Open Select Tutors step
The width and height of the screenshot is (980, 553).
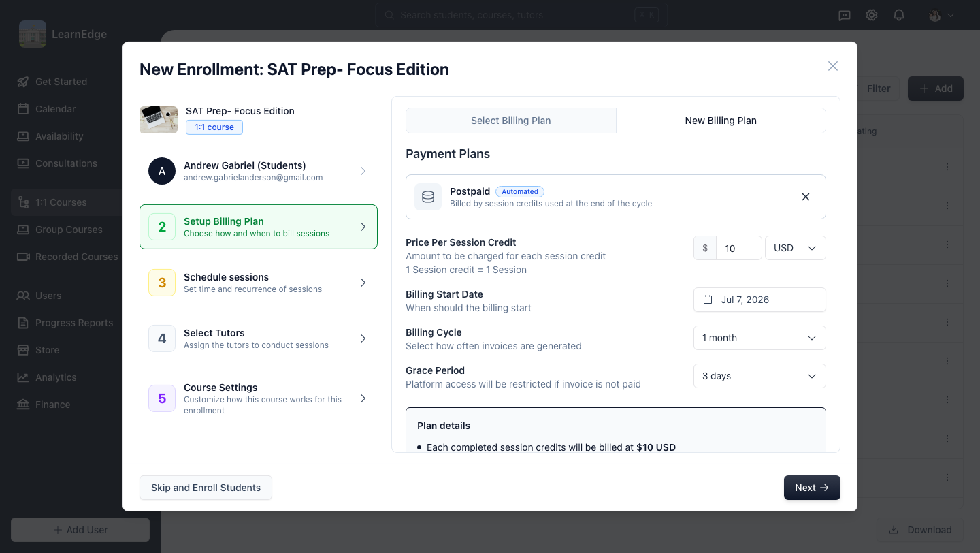259,338
